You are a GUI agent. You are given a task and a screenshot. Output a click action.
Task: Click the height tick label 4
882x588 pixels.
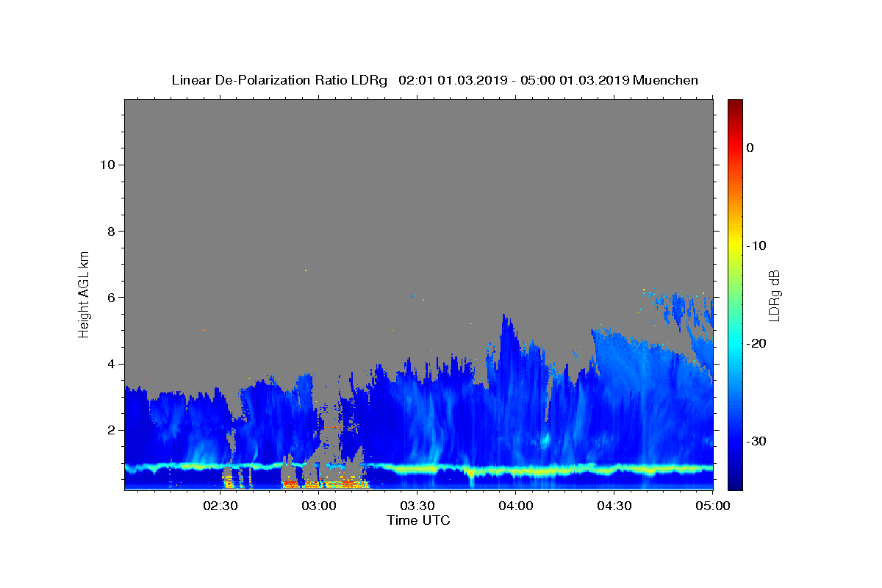point(110,364)
